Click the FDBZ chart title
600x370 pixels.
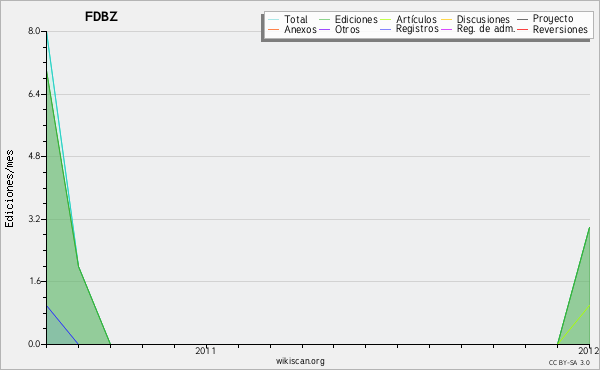coord(101,17)
